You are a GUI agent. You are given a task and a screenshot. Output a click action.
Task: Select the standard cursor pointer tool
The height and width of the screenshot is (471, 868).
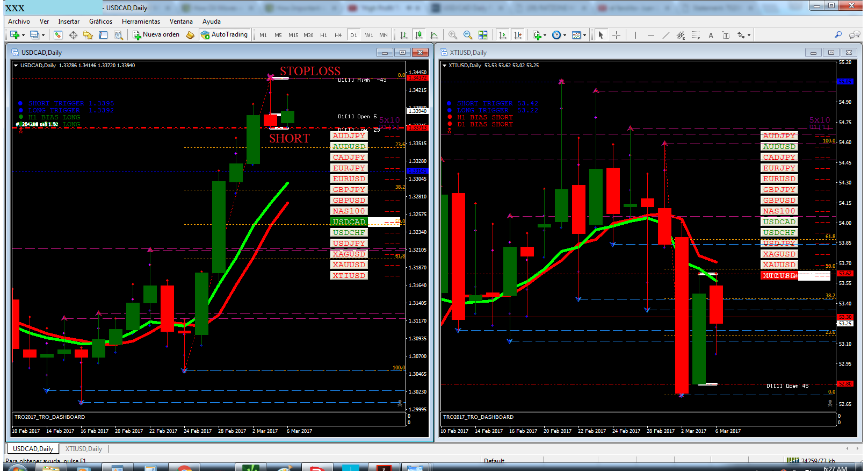[x=601, y=35]
